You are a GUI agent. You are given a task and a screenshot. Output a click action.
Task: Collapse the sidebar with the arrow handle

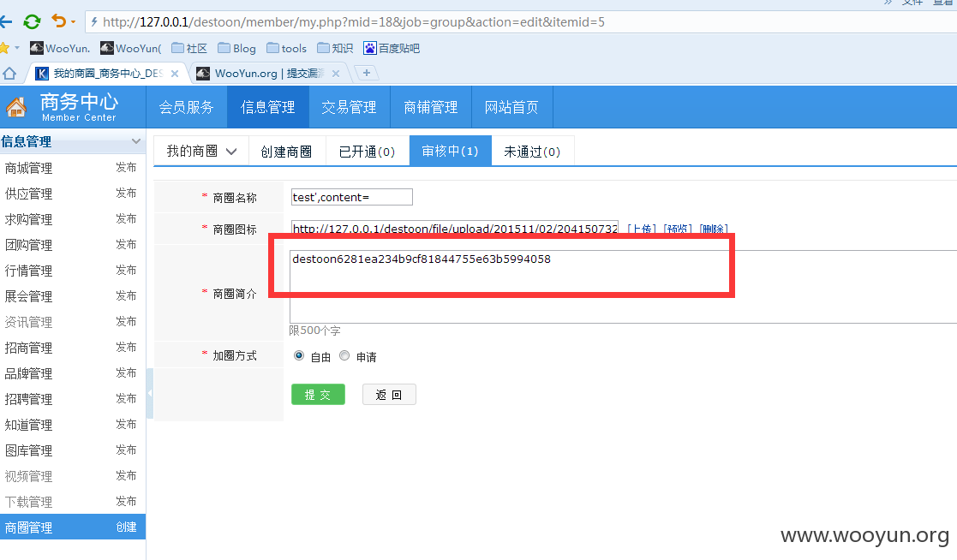point(150,394)
